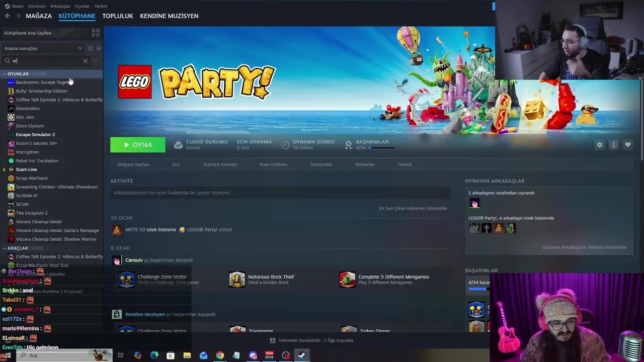Add LEGO Party to favorites heart icon
Image resolution: width=644 pixels, height=362 pixels.
coord(627,145)
